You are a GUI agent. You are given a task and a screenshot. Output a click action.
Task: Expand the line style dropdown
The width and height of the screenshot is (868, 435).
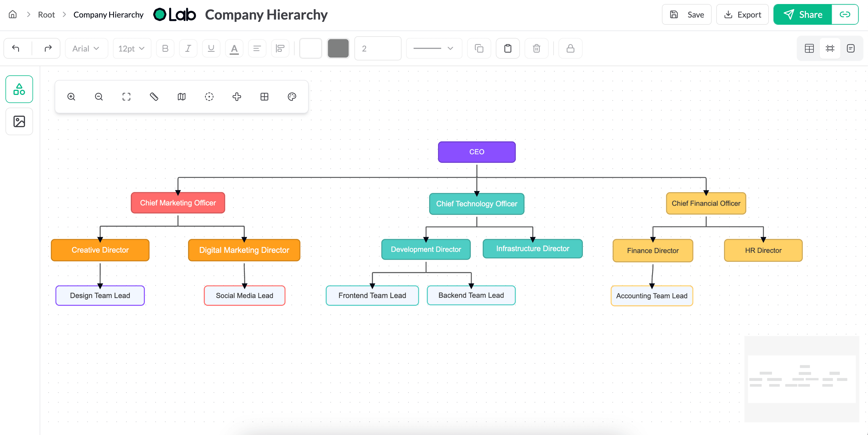[434, 48]
